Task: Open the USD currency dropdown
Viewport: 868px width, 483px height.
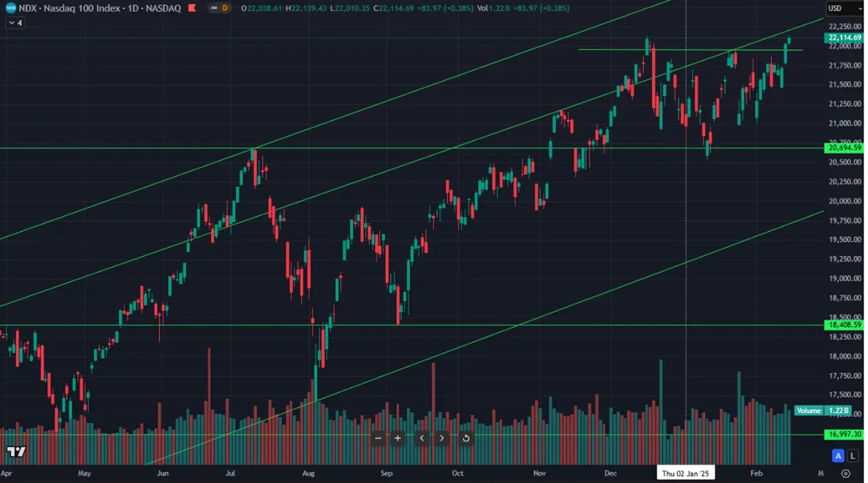Action: pos(844,8)
